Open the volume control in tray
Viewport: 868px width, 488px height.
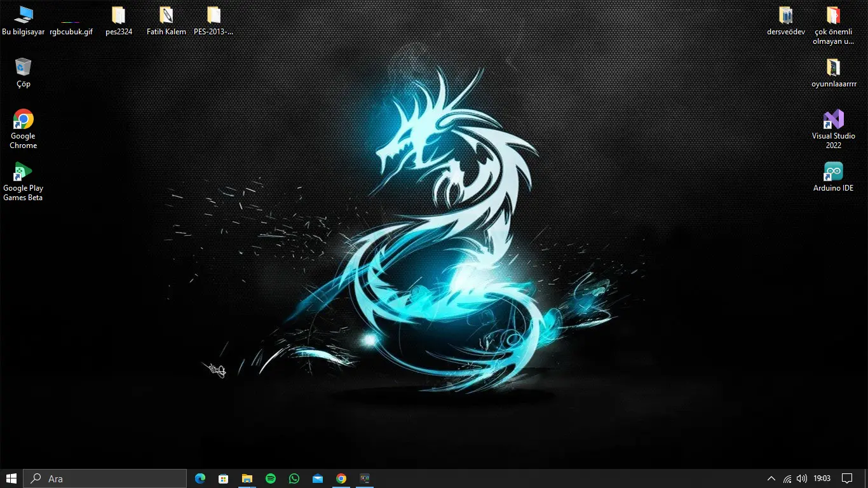(802, 478)
